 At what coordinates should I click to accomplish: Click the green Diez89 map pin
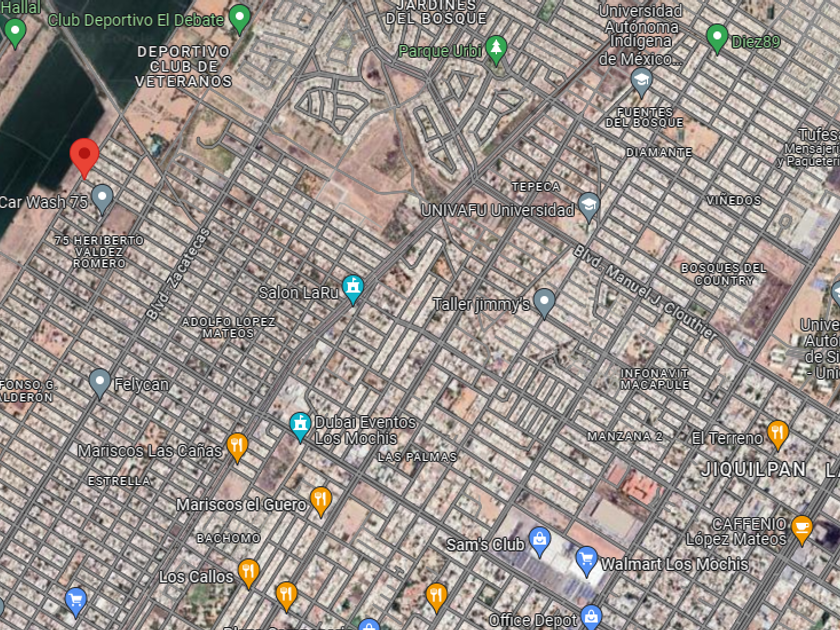pos(717,39)
